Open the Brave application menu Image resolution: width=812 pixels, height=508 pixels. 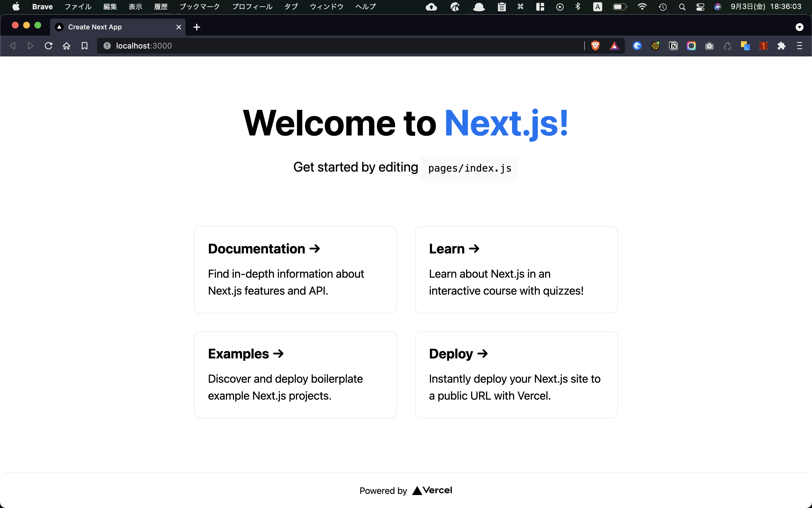(x=42, y=7)
